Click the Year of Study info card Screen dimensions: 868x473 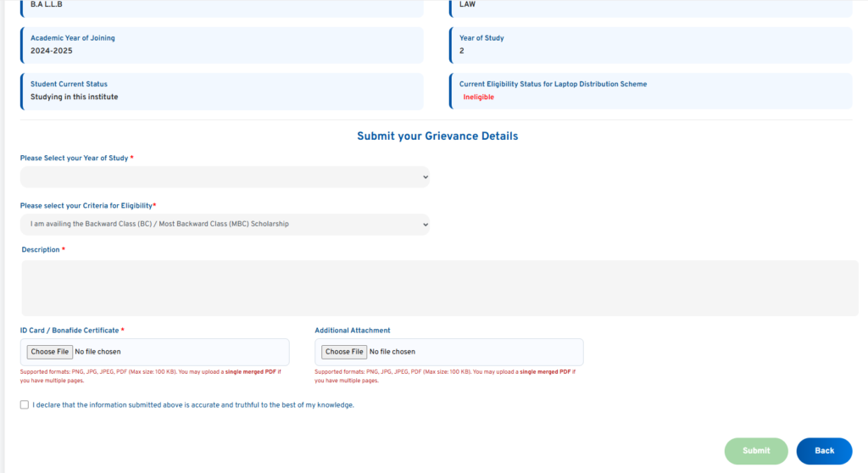(x=651, y=45)
